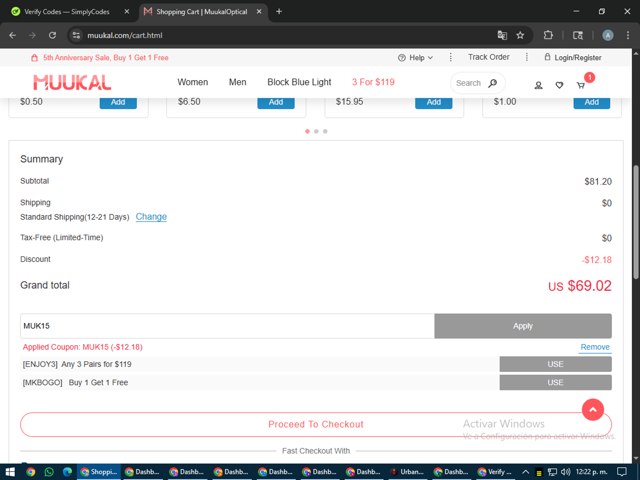The image size is (640, 480).
Task: Open the Men menu
Action: click(x=238, y=82)
